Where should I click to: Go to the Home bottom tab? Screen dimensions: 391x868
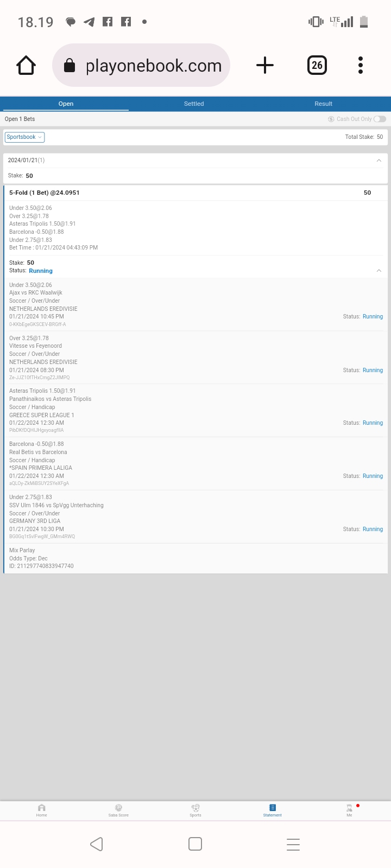42,810
